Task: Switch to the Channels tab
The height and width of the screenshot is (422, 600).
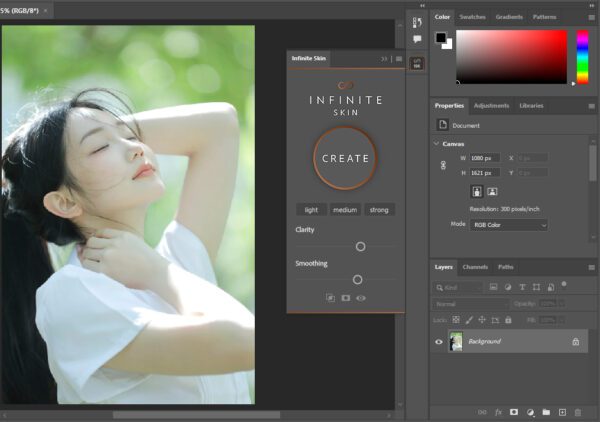Action: tap(475, 267)
